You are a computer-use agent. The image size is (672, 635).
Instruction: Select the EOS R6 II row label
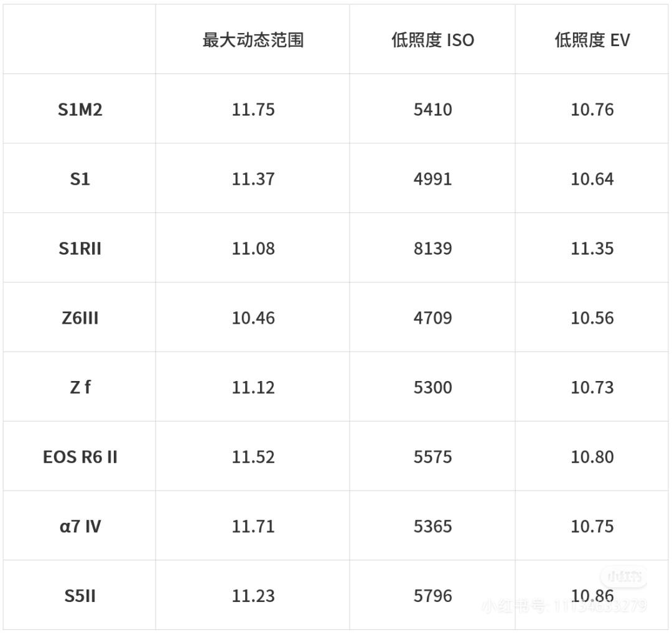click(x=80, y=457)
